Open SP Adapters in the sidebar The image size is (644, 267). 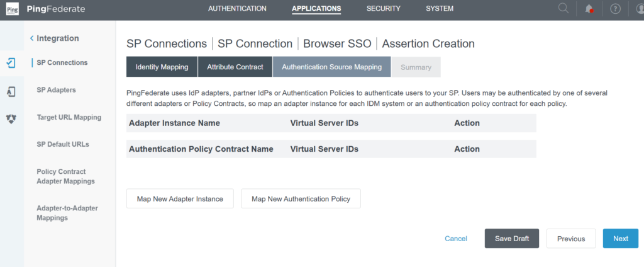[x=56, y=89]
